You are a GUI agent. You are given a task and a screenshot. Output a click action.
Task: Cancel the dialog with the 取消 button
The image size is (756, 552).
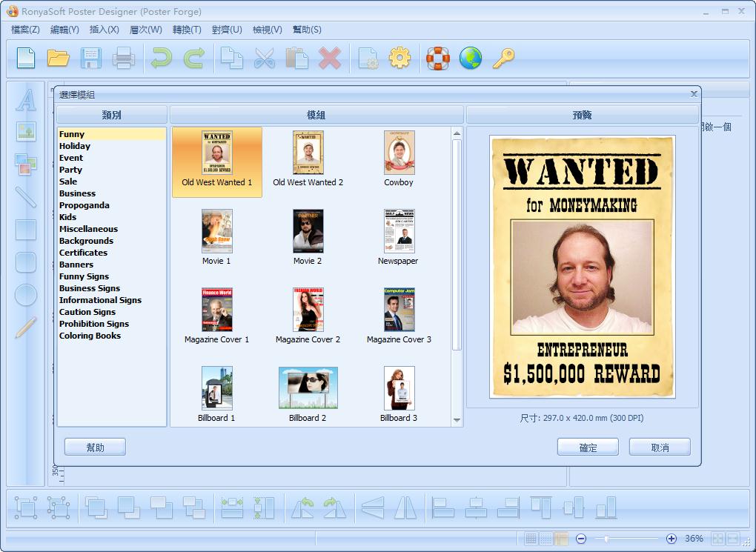tap(660, 448)
